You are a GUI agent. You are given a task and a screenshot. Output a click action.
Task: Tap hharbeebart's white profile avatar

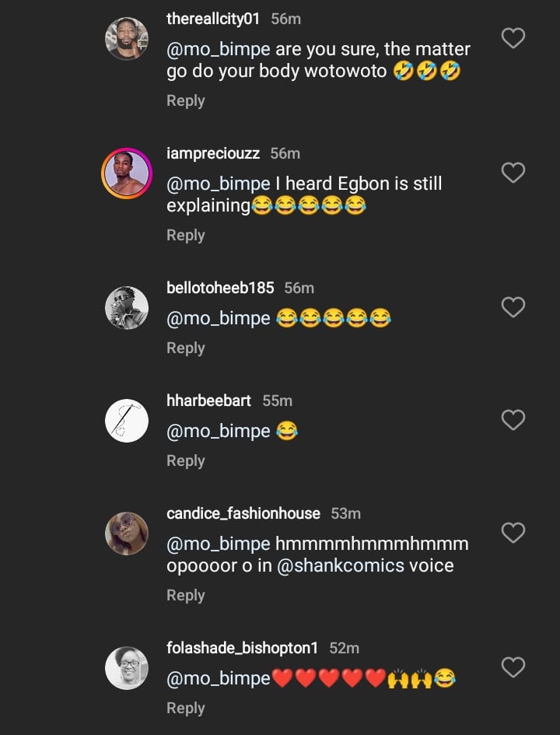click(127, 420)
